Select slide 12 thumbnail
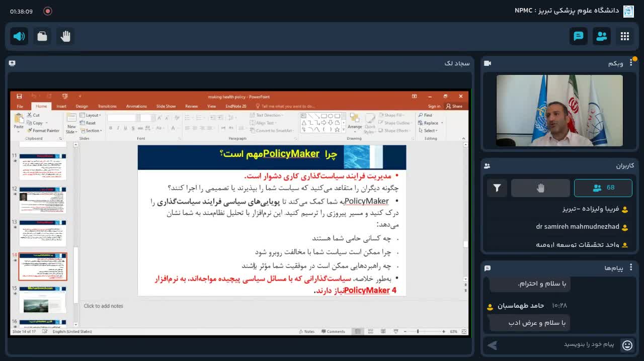The height and width of the screenshot is (361, 644). 43,200
